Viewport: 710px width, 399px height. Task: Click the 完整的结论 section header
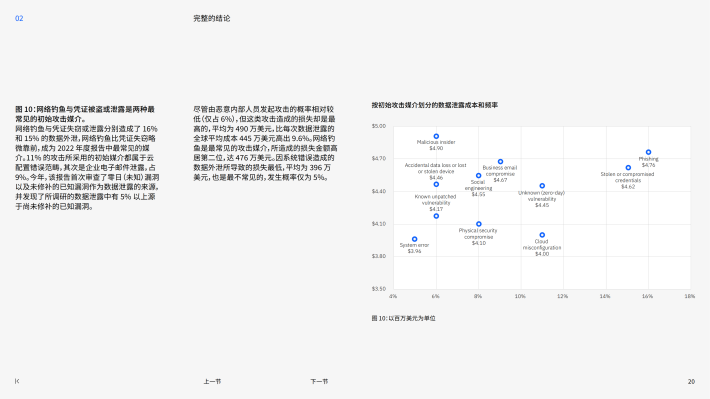tap(211, 19)
